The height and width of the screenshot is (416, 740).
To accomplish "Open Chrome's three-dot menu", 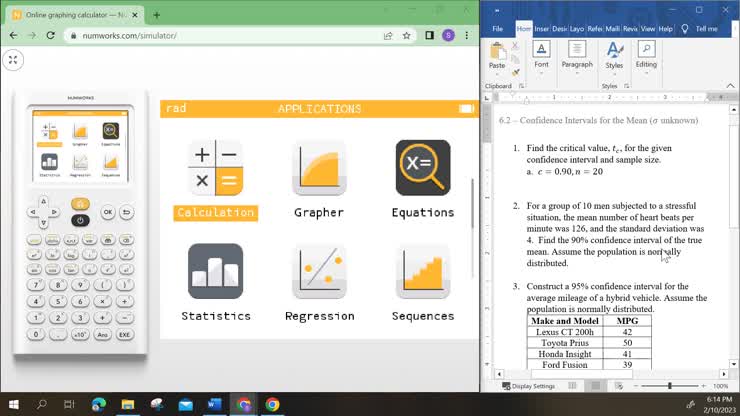I will [467, 35].
